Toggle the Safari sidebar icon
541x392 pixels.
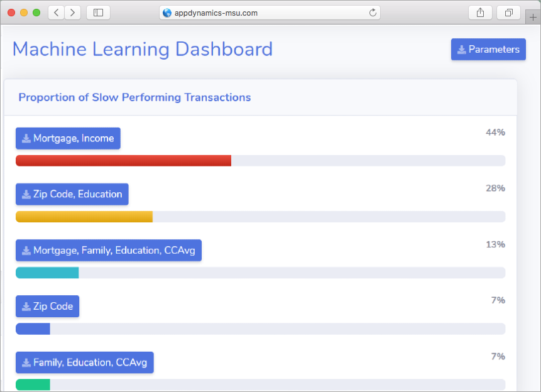pos(98,13)
